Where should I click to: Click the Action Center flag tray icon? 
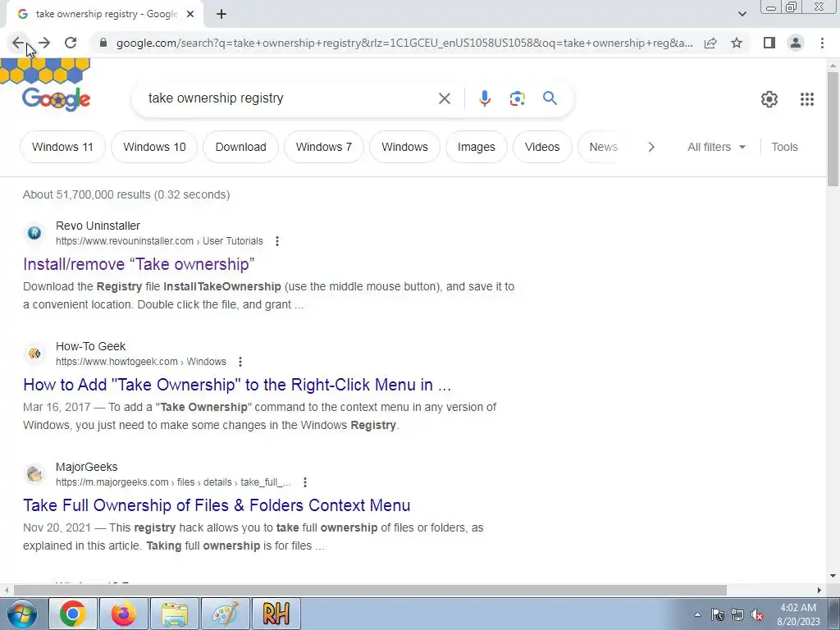point(718,615)
